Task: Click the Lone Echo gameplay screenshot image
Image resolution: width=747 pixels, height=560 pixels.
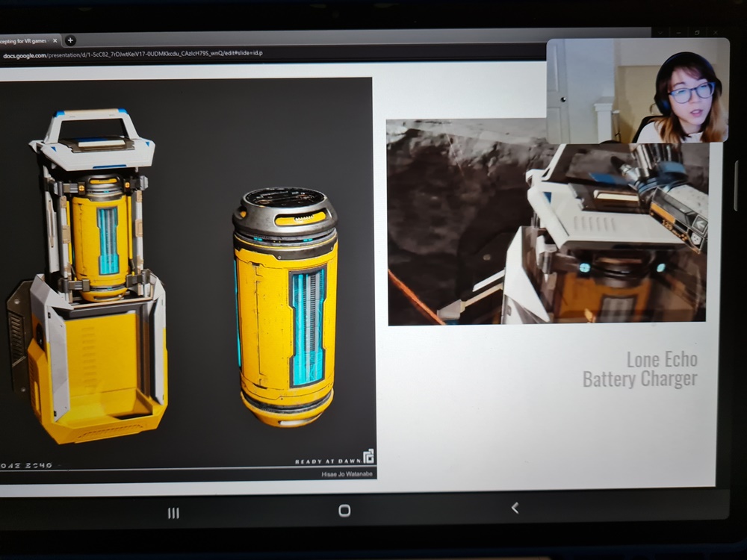Action: [547, 223]
